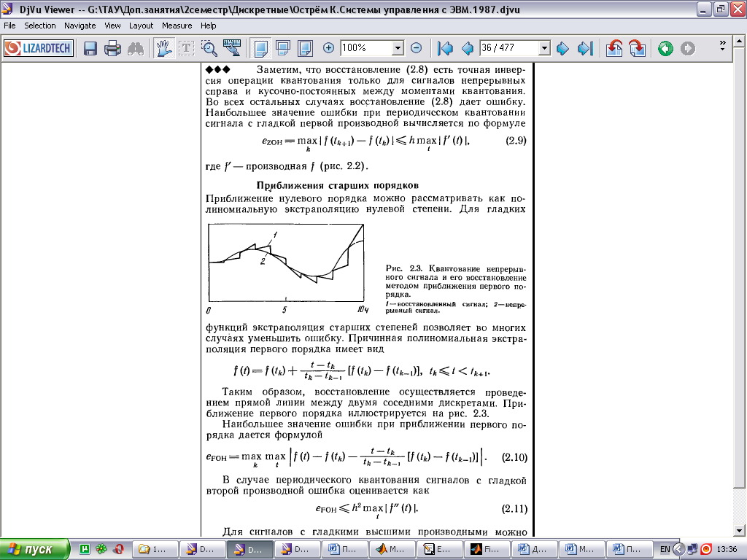747x560 pixels.
Task: Click the network tray icon
Action: [692, 549]
